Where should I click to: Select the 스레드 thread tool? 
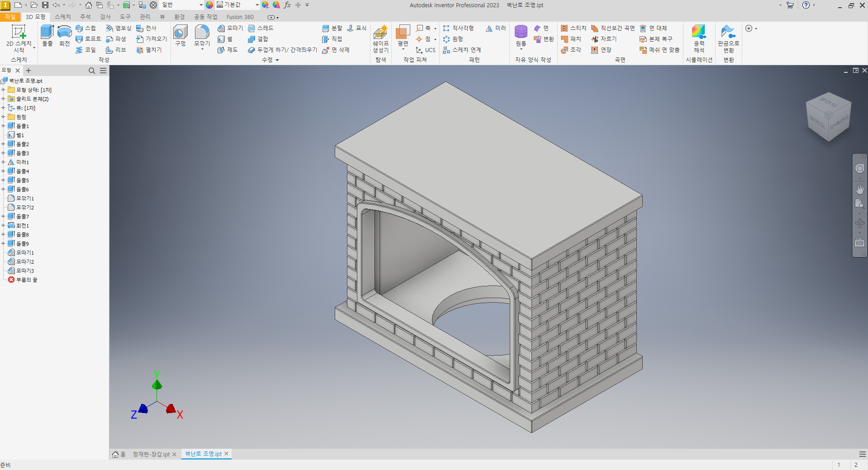261,28
